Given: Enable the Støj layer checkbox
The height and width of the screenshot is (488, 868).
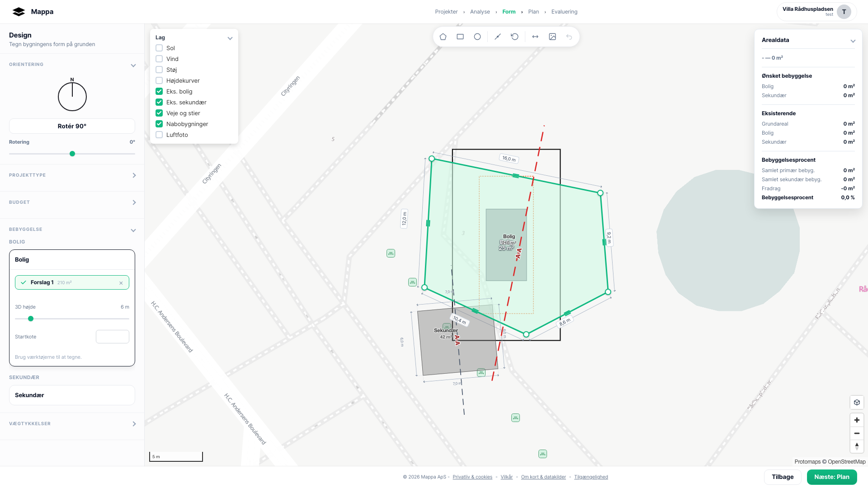Looking at the screenshot, I should pyautogui.click(x=159, y=70).
